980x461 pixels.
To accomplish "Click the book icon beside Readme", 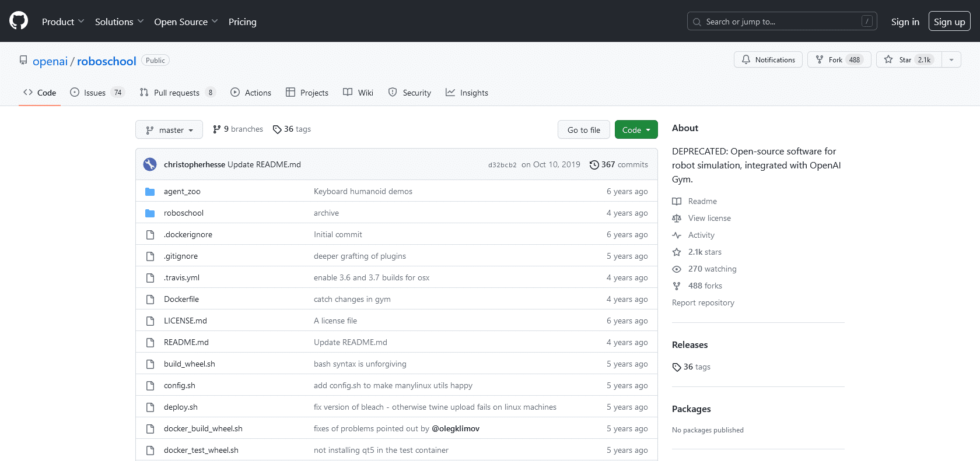I will 677,202.
